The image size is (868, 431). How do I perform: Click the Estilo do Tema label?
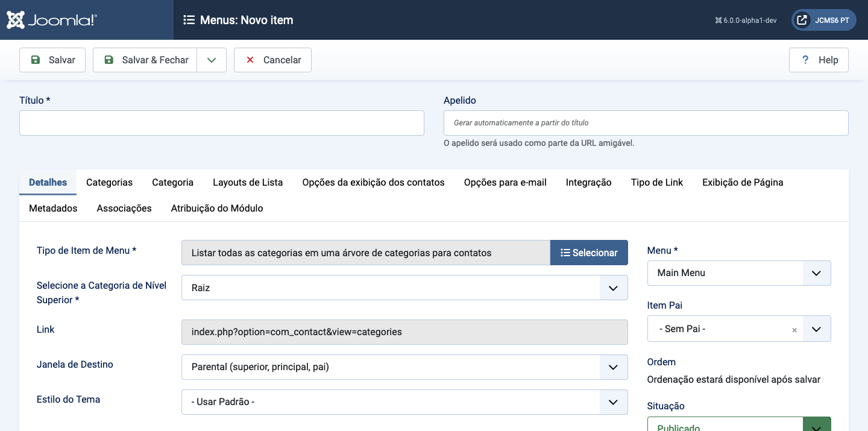(68, 400)
